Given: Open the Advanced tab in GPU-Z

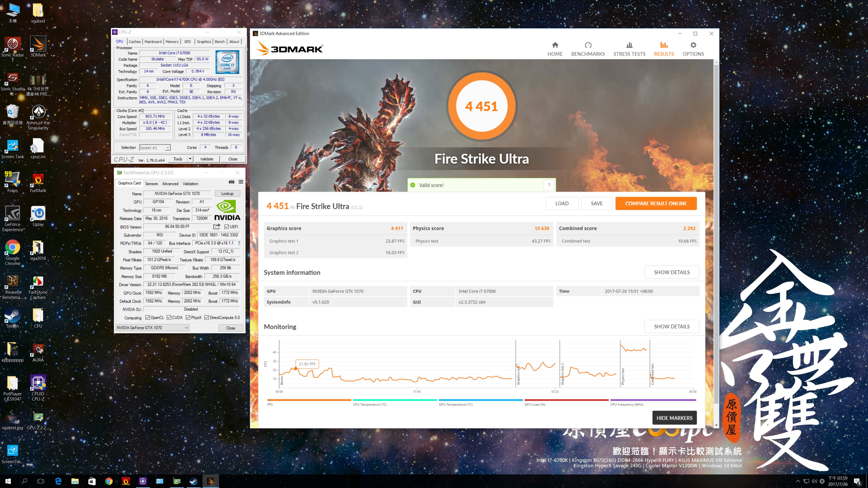Looking at the screenshot, I should tap(170, 183).
